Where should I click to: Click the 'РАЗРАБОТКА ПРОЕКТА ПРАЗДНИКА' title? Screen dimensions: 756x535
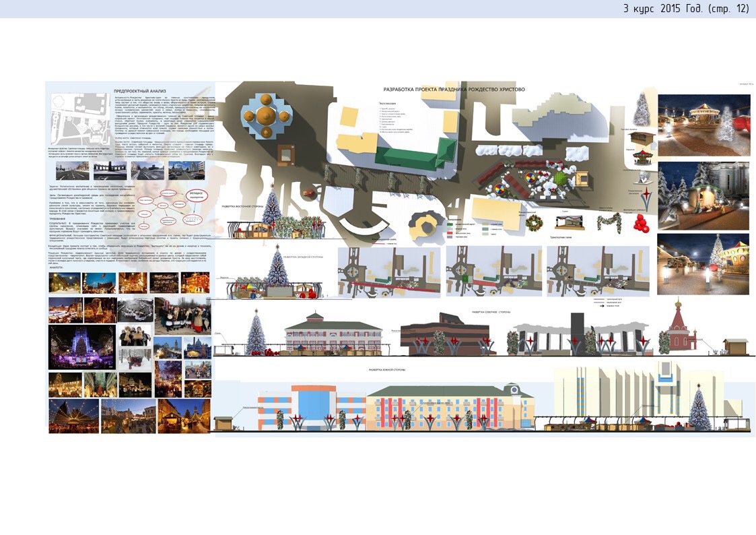[454, 89]
